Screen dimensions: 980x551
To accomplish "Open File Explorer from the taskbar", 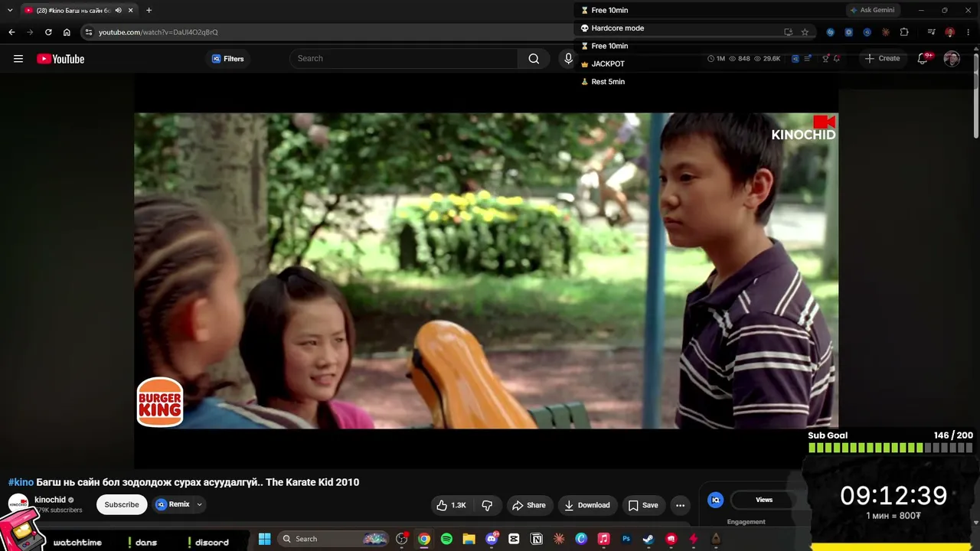I will tap(469, 539).
